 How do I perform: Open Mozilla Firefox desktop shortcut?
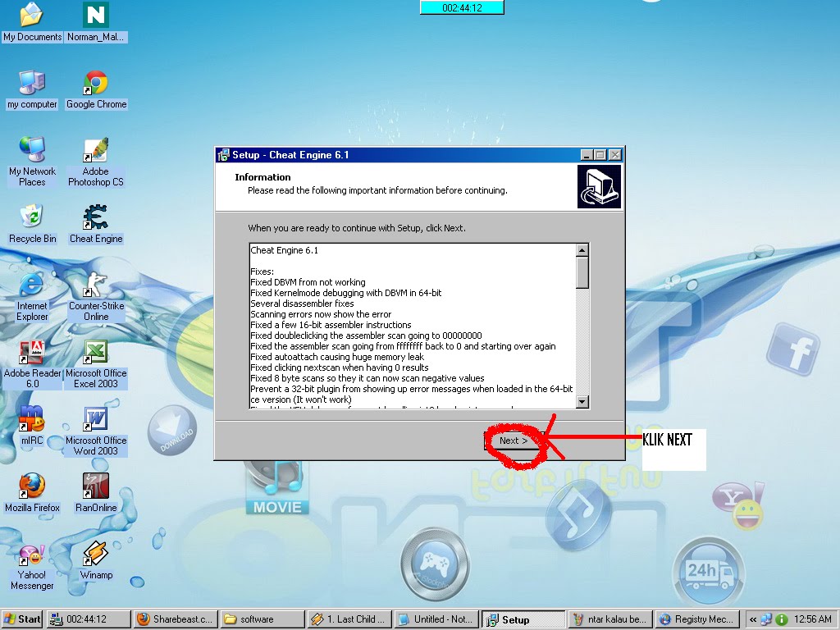(32, 493)
